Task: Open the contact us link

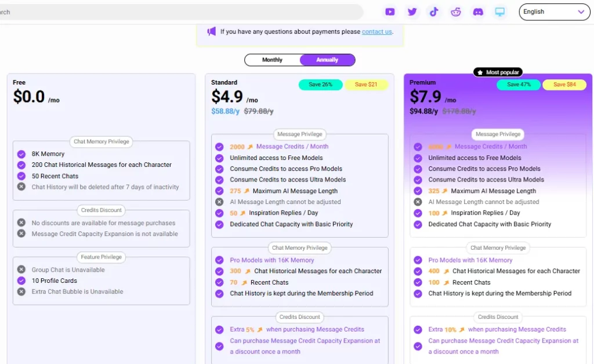Action: (x=376, y=32)
